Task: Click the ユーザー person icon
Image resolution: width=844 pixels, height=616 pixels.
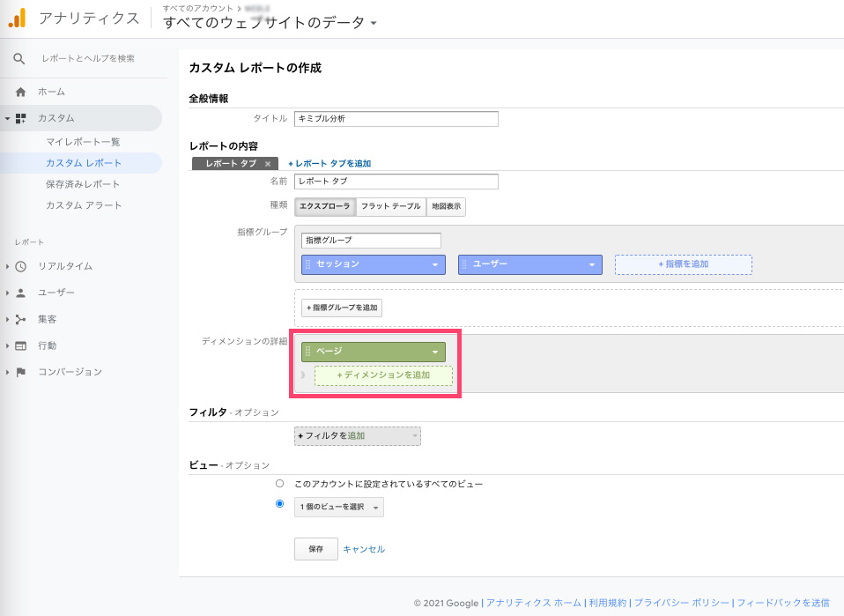Action: (x=20, y=293)
